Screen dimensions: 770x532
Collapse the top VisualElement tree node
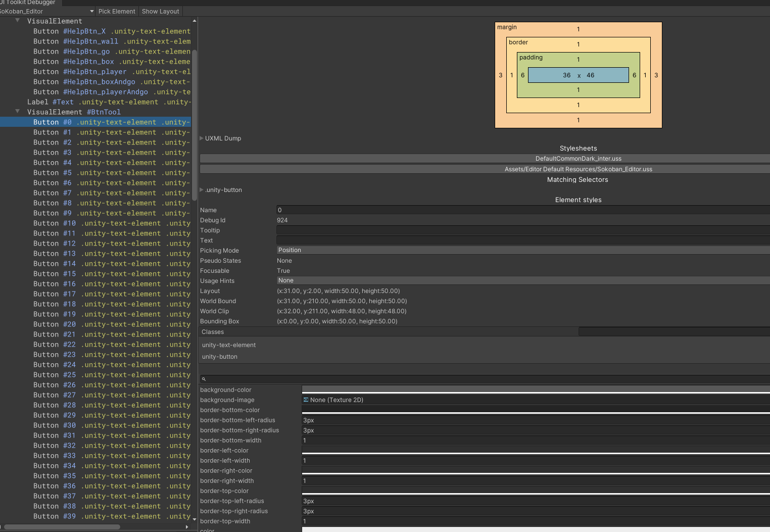click(x=18, y=21)
